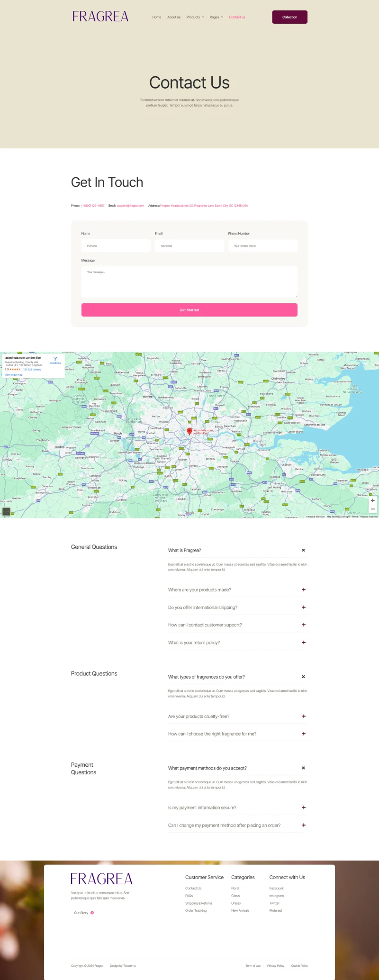Screen dimensions: 379x980
Task: Collapse What types of fragrances question
Action: point(237,677)
